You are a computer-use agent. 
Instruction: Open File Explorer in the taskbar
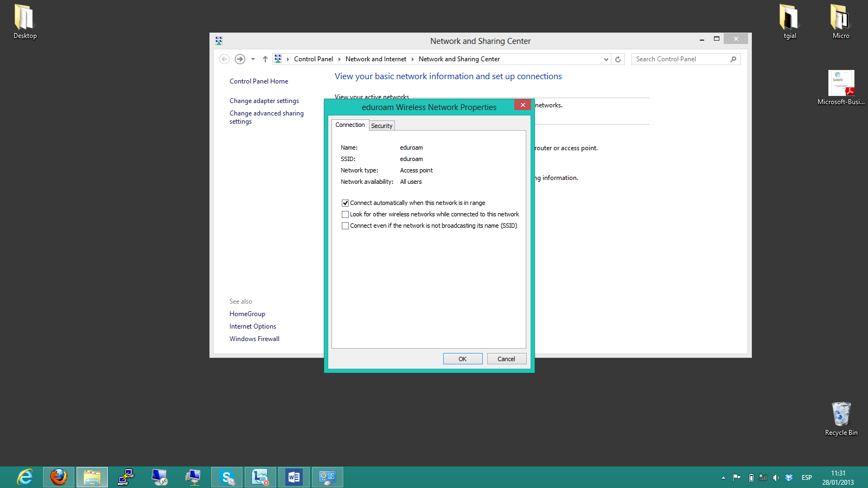click(92, 477)
